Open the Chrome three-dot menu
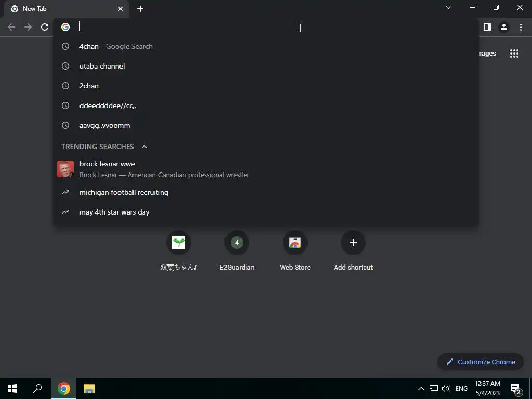Image resolution: width=532 pixels, height=399 pixels. [x=521, y=27]
